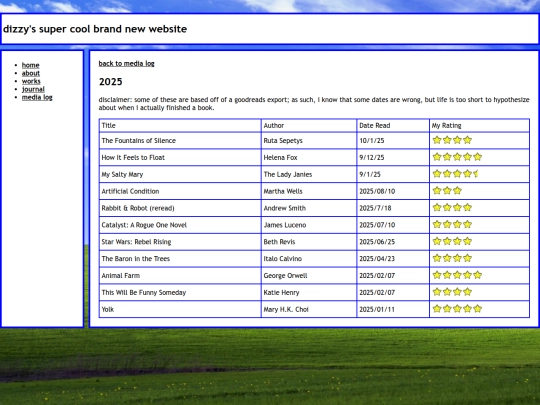The width and height of the screenshot is (540, 405).
Task: Click date 2025/04/23
Action: (x=377, y=259)
